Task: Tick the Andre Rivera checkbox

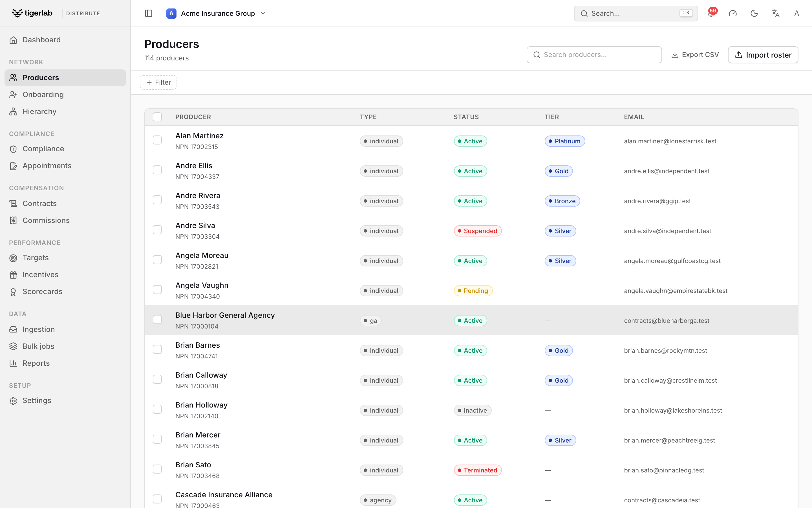Action: coord(157,200)
